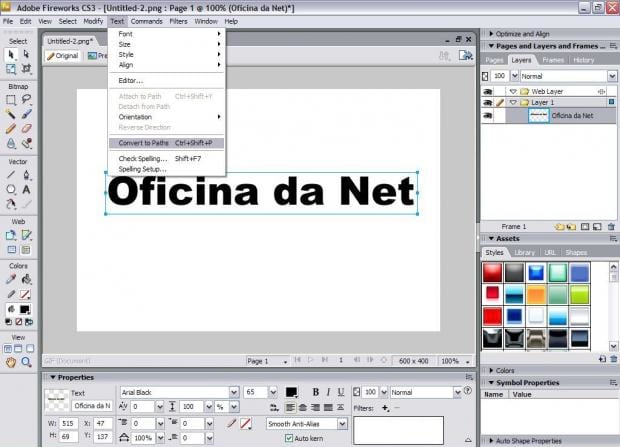The image size is (620, 447).
Task: Apply the red glossy style swatch
Action: pyautogui.click(x=492, y=273)
